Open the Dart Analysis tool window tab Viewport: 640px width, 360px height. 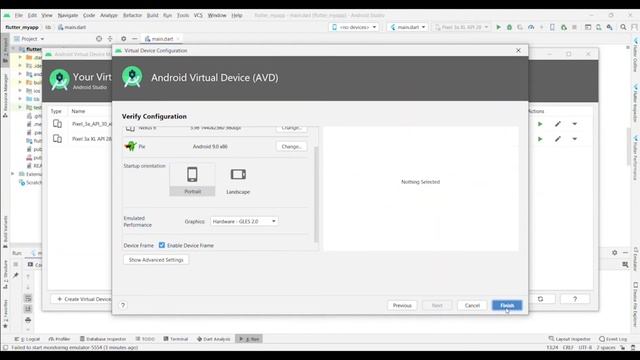coord(213,339)
